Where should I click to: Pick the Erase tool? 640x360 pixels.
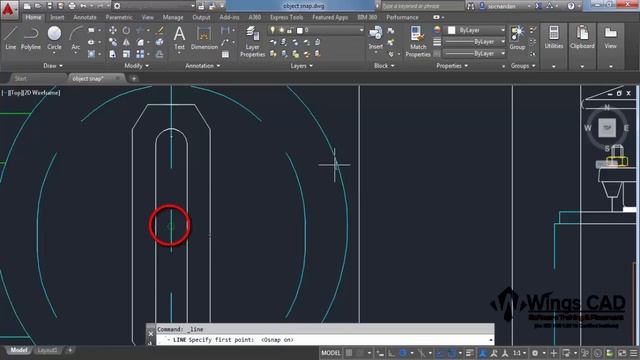pos(160,30)
